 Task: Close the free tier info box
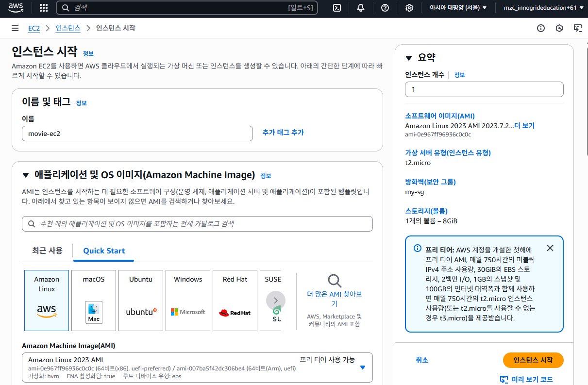pos(550,248)
